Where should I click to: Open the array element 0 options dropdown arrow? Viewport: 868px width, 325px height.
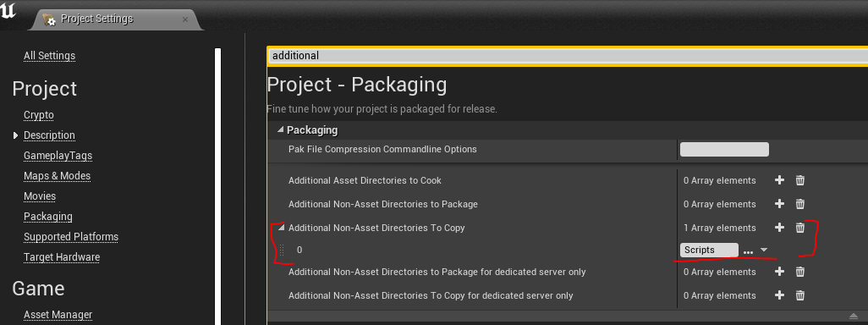[x=764, y=250]
